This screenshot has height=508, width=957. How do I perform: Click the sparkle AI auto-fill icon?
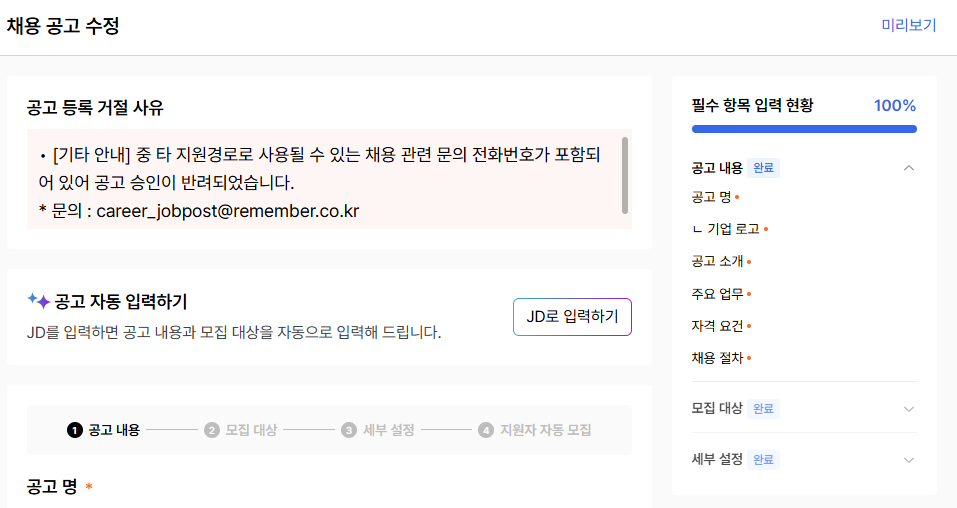click(38, 300)
